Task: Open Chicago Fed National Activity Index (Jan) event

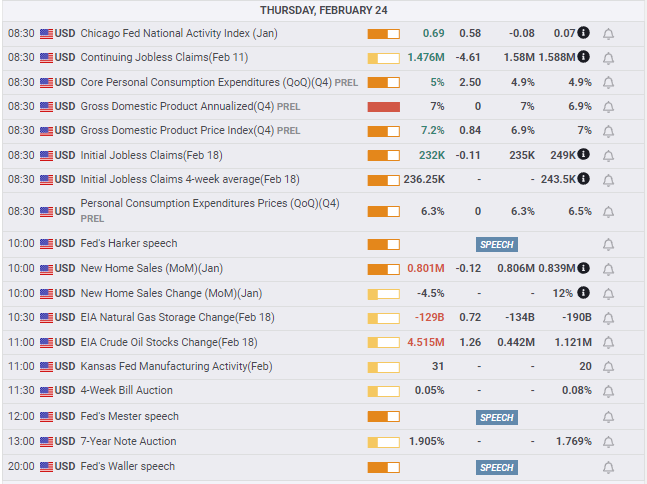Action: (179, 33)
